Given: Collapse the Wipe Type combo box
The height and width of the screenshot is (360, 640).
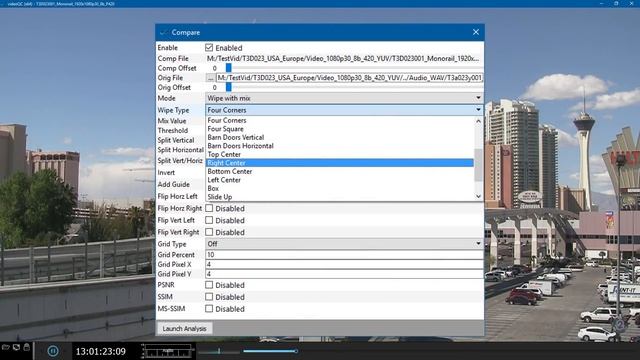Looking at the screenshot, I should (x=344, y=110).
